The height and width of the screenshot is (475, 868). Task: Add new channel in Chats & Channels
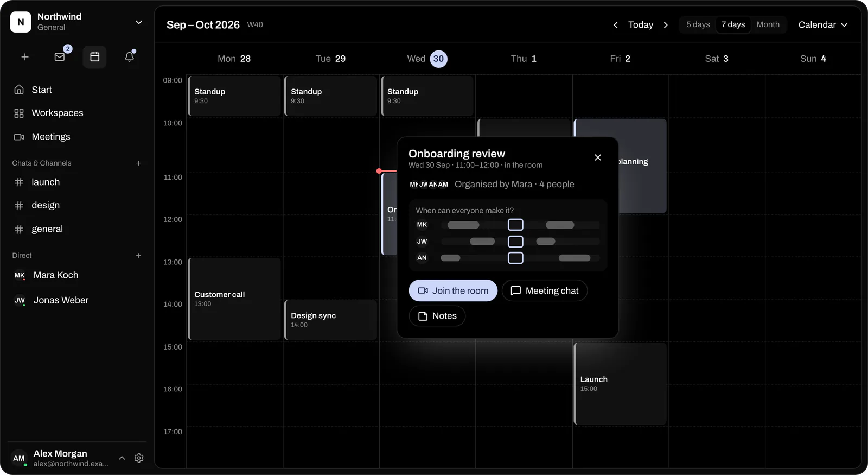tap(138, 163)
